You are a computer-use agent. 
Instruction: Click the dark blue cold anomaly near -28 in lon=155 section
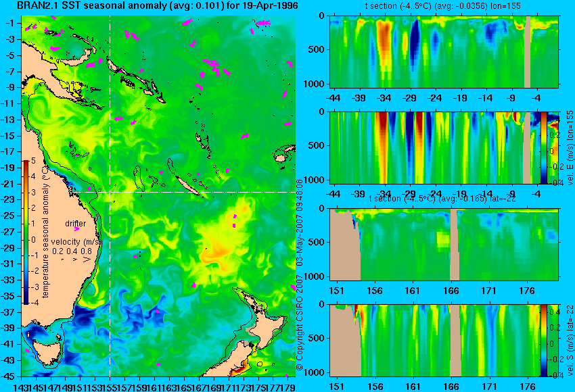tap(415, 41)
